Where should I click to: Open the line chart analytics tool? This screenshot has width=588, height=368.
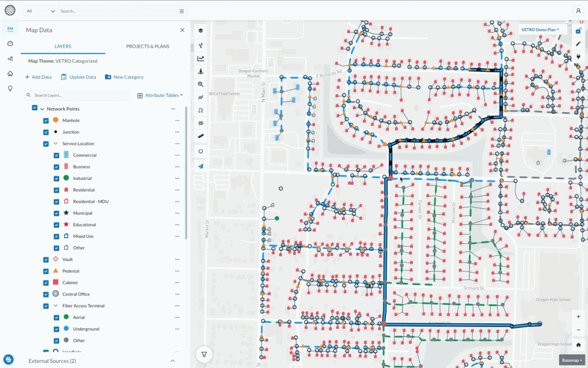(x=200, y=59)
